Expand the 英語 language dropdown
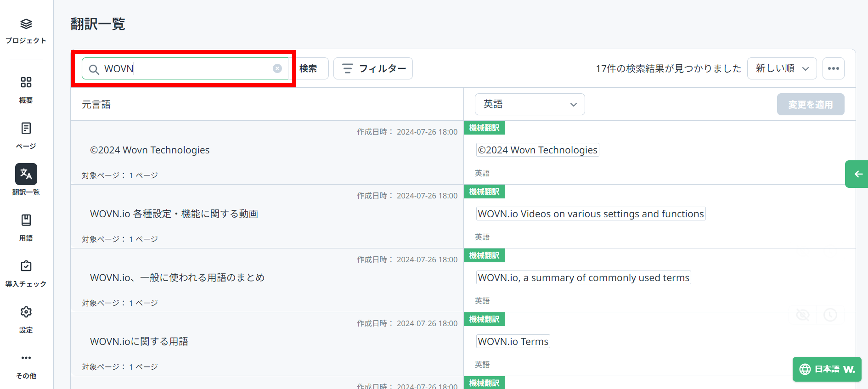Screen dimensions: 868x389 point(529,104)
